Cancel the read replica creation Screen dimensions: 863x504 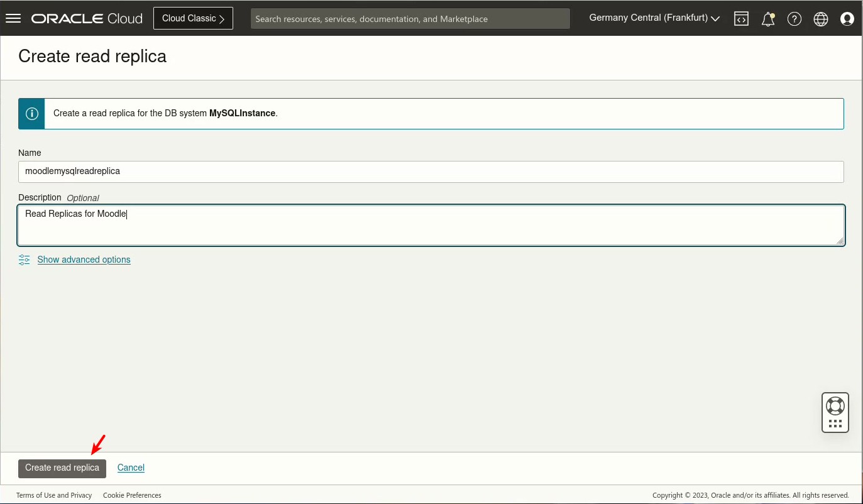131,468
